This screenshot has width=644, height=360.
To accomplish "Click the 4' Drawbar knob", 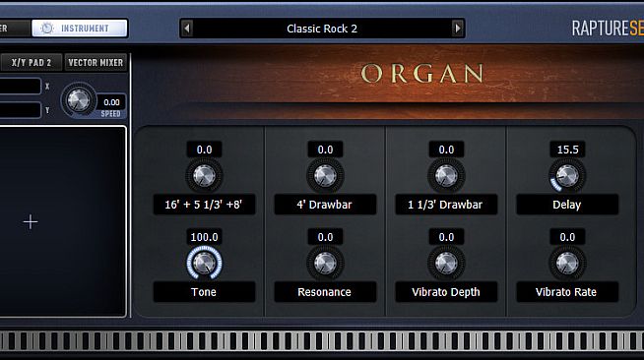I will [x=325, y=176].
